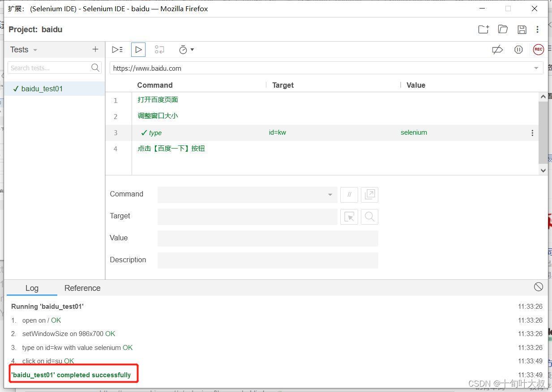The image size is (552, 392).
Task: Save the project with the disk icon
Action: tap(522, 30)
